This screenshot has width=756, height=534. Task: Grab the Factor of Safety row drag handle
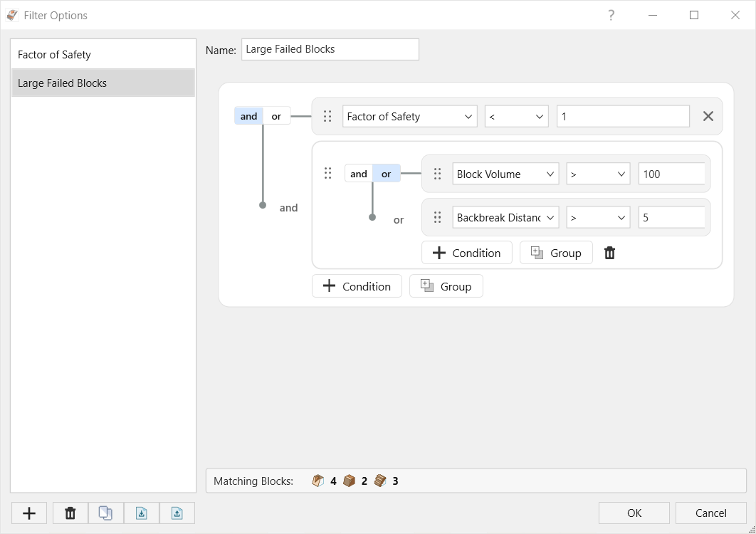[327, 116]
